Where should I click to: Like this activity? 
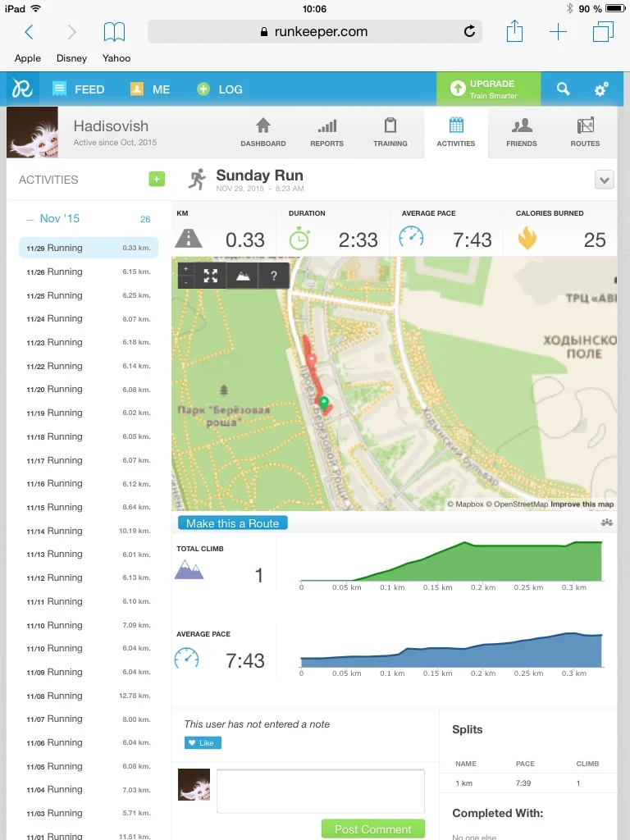coord(203,742)
